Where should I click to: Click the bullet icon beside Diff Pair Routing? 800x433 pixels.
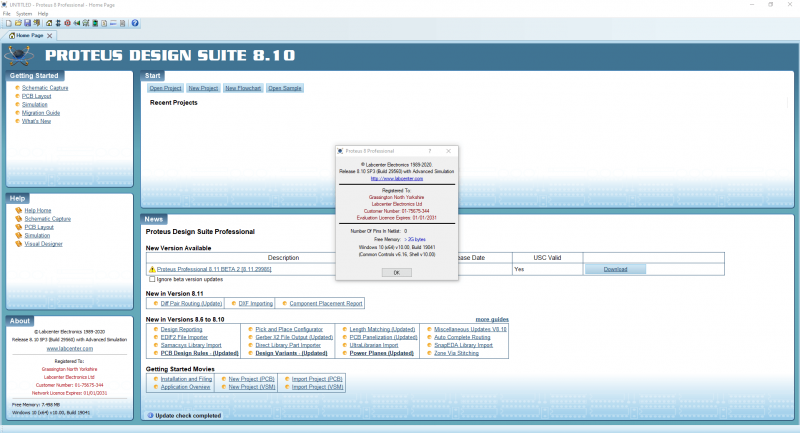156,303
